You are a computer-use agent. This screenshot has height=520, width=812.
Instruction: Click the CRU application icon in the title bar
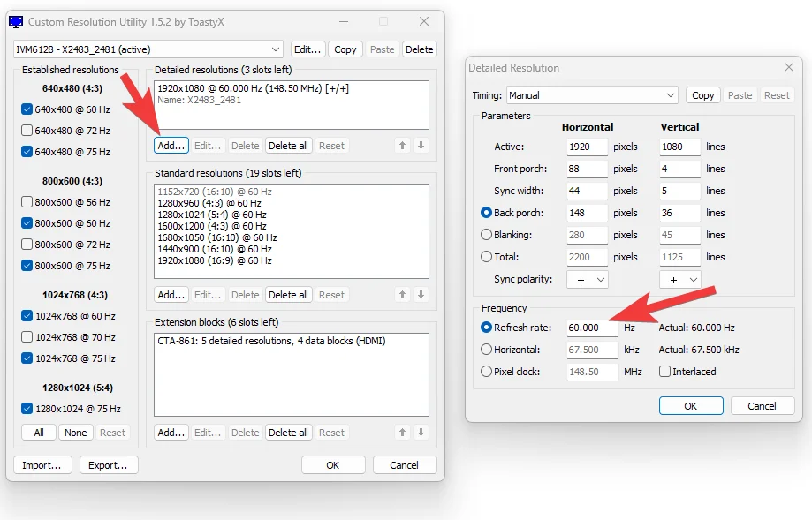(x=16, y=20)
